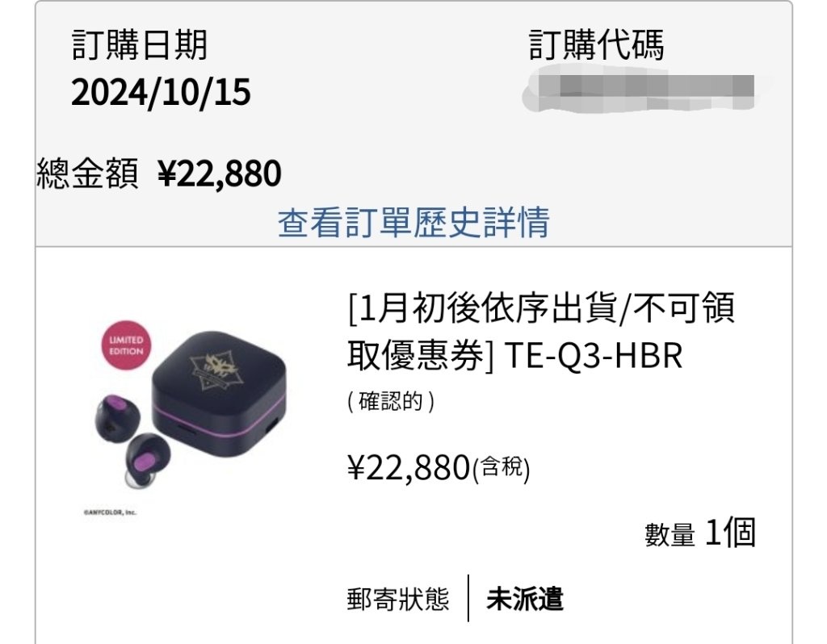Click the Limited Edition pink badge
Screen dimensions: 827x644
pyautogui.click(x=126, y=345)
